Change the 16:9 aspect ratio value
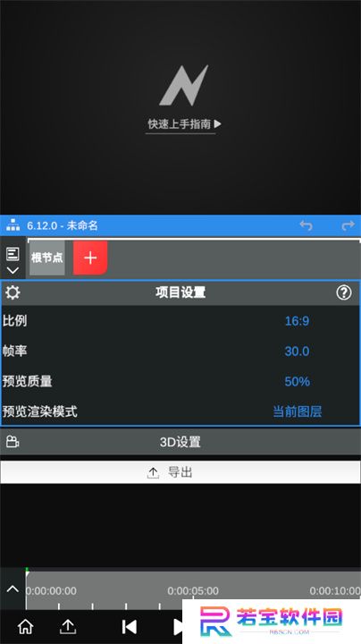 pyautogui.click(x=297, y=321)
